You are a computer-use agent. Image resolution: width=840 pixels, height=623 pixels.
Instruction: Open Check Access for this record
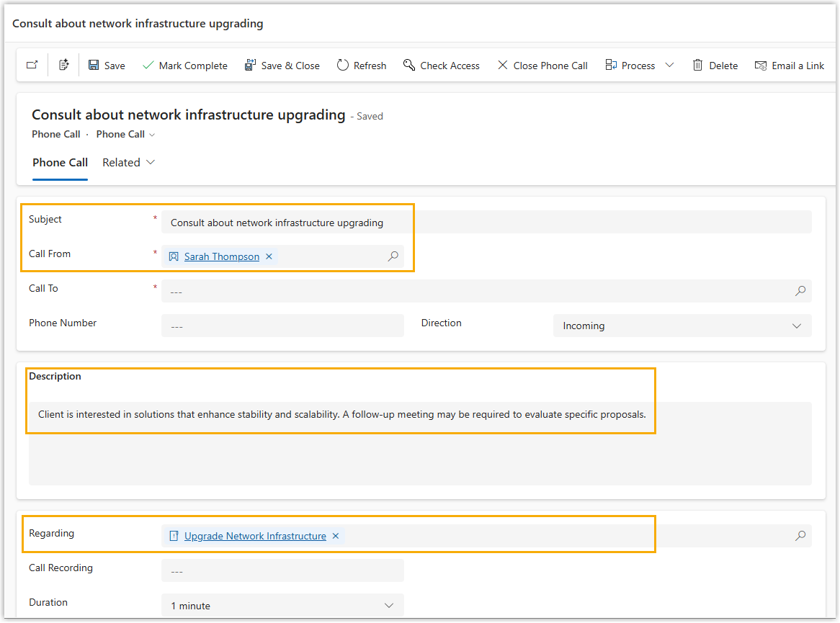pyautogui.click(x=441, y=66)
